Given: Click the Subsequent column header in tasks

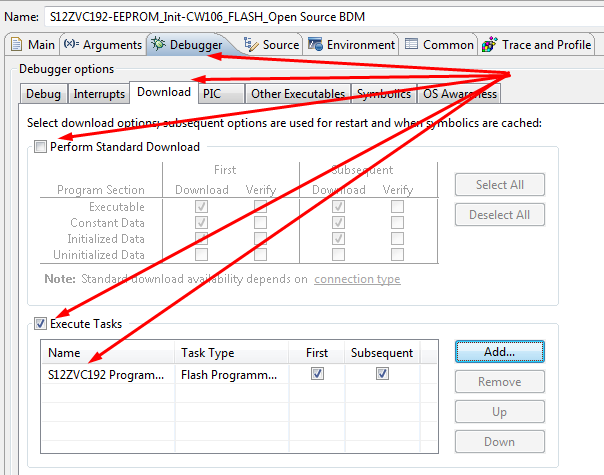Looking at the screenshot, I should coord(382,352).
